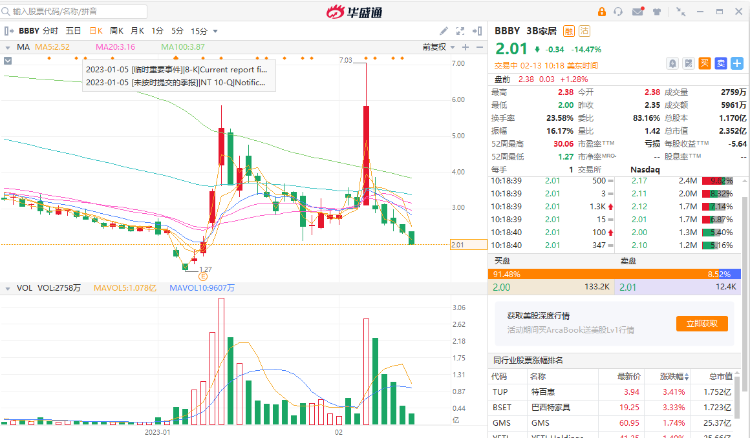Click MA20:3.16 indicator label
This screenshot has height=438, width=750.
coord(115,47)
